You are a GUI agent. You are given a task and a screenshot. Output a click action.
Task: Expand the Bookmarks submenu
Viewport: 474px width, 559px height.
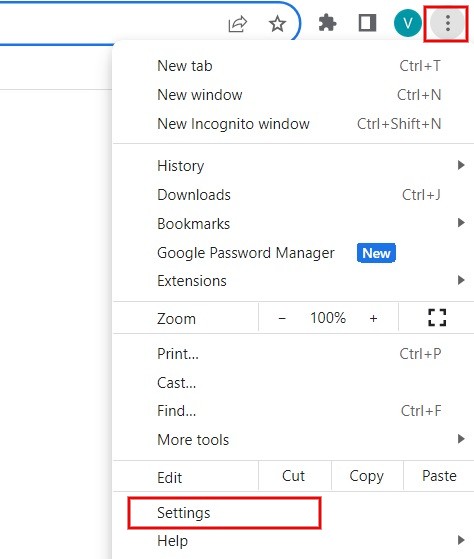294,224
